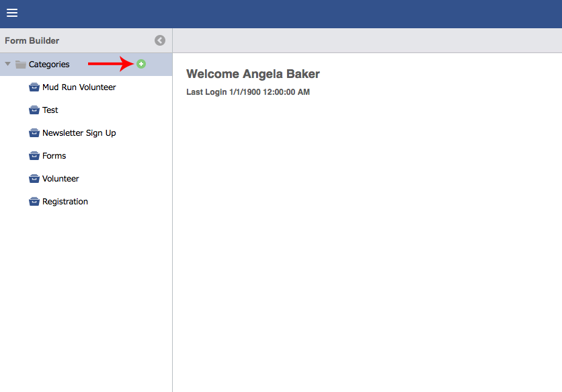Click the Categories folder icon

[x=21, y=65]
